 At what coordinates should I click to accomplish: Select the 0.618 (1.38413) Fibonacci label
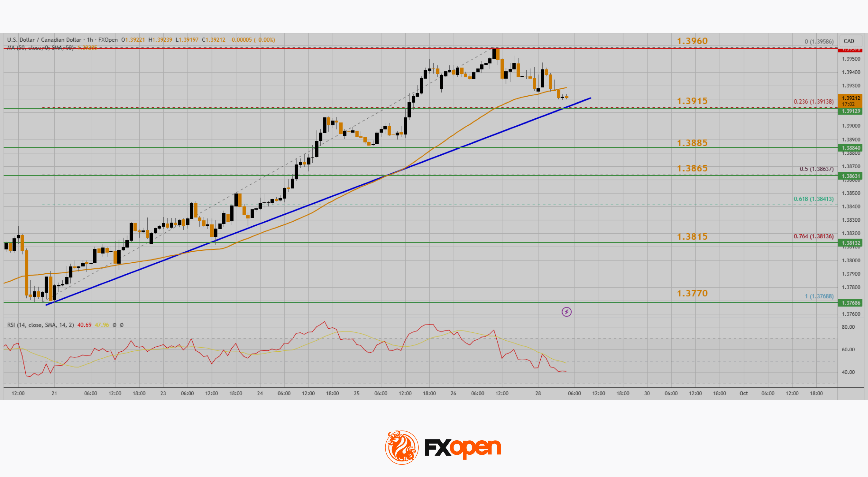(813, 199)
